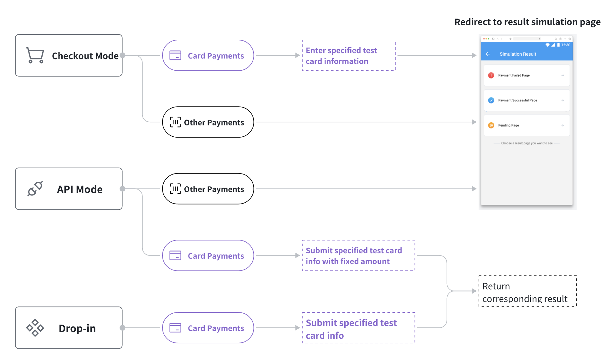The width and height of the screenshot is (616, 364).
Task: Click the Enter specified test card information box
Action: [x=348, y=55]
